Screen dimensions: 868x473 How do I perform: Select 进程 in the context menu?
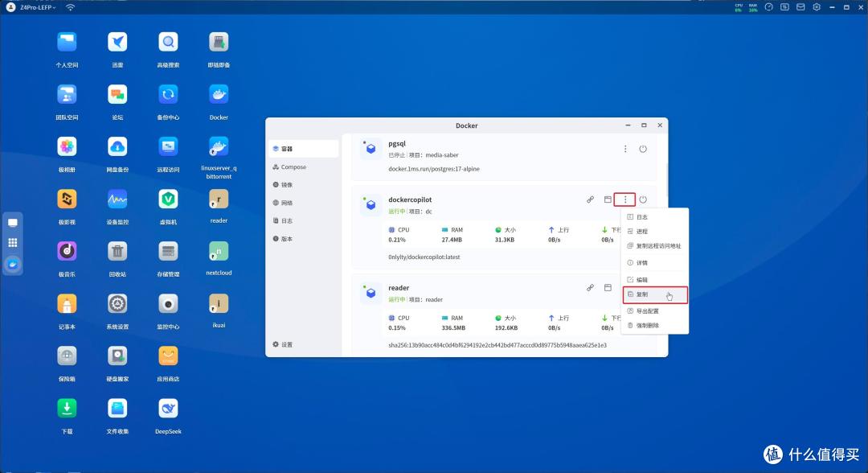655,232
